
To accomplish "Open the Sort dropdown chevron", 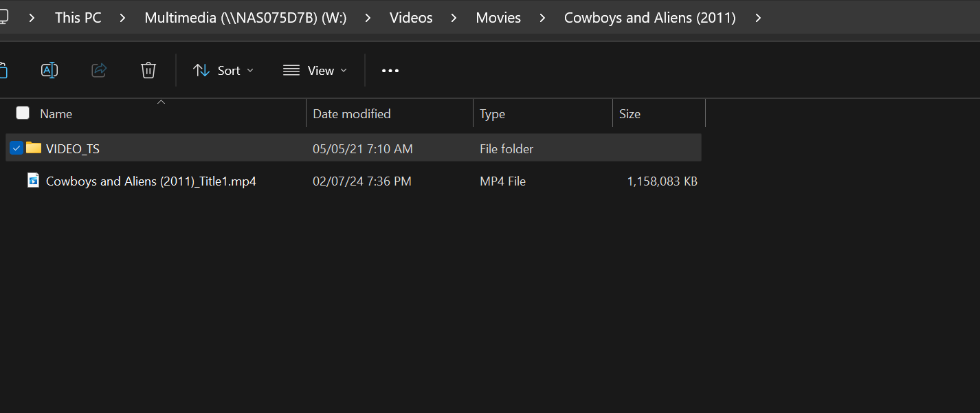I will coord(249,70).
